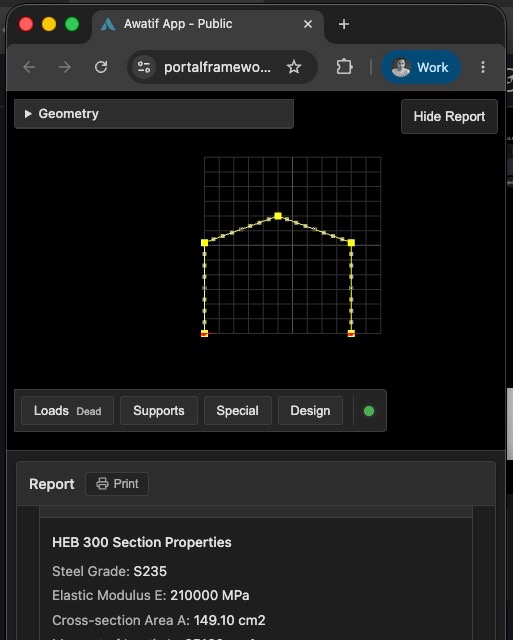Screen dimensions: 513x640
Task: Open the Chrome three-dot menu
Action: [483, 67]
